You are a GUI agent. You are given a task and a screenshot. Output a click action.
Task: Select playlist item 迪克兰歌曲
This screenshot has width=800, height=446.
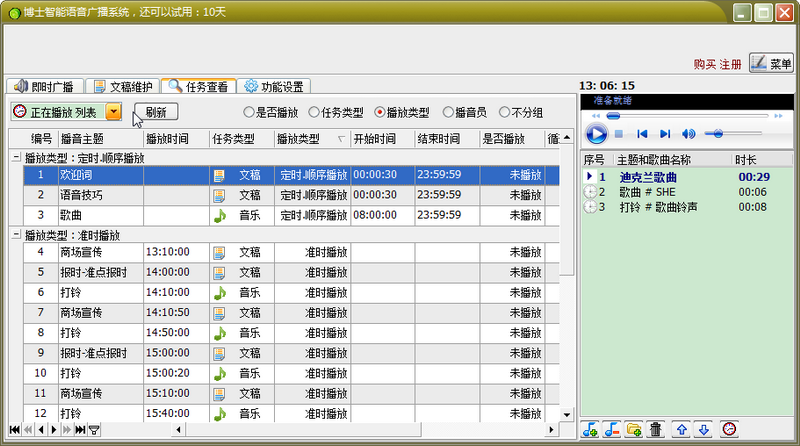pos(687,177)
